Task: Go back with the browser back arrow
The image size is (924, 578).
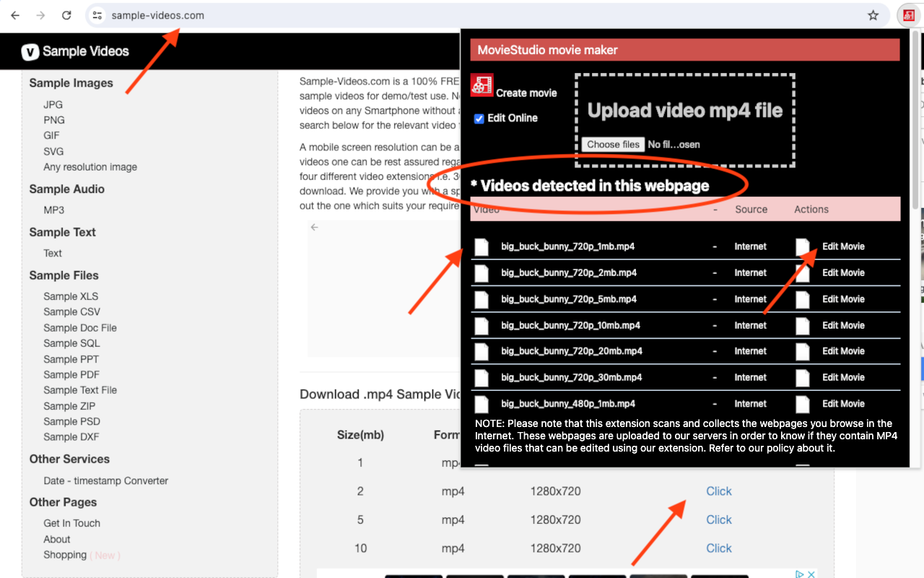Action: tap(15, 15)
